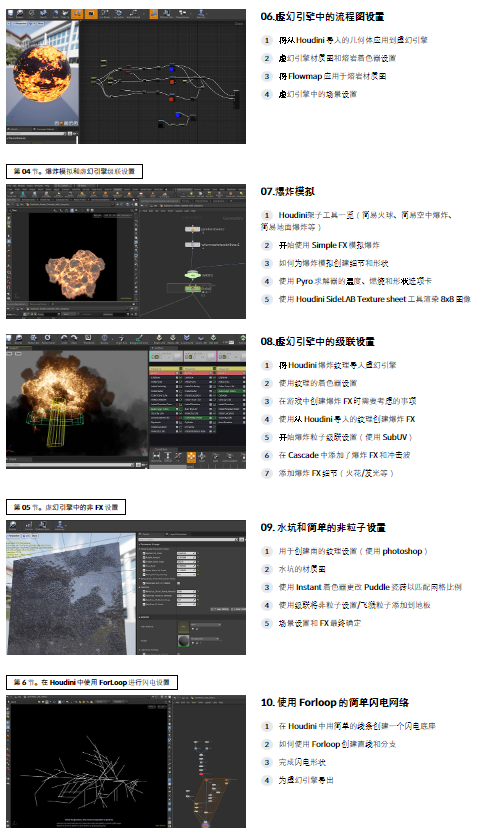Click the number 4 badge beside Pyro solver item
The image size is (503, 828).
(267, 281)
